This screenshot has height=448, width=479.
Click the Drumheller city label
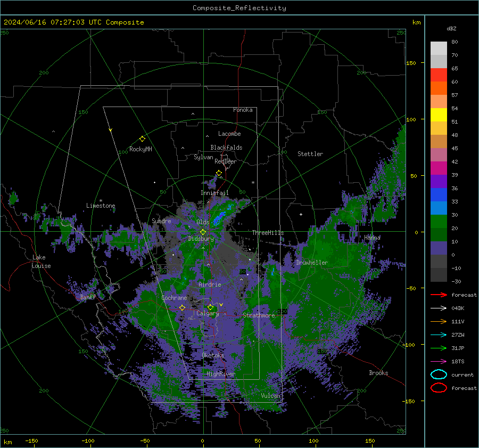point(312,263)
